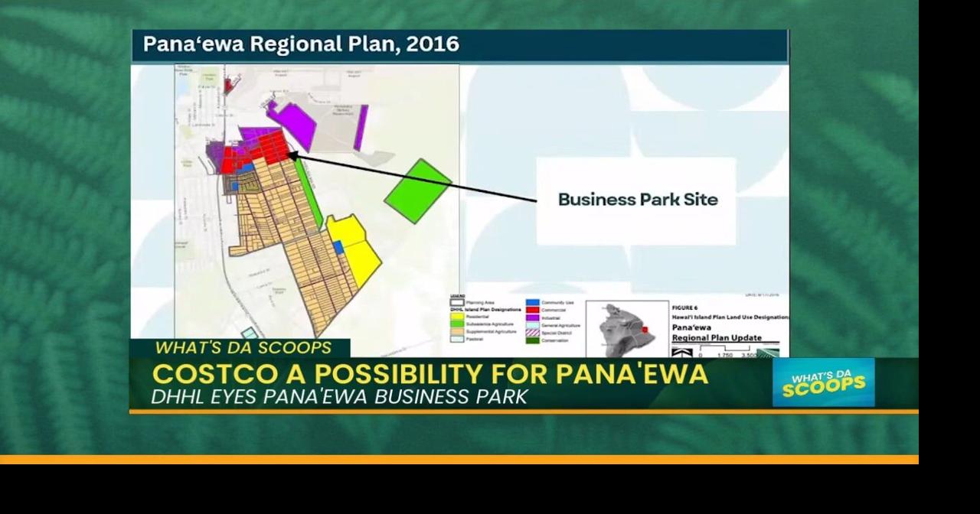Select the Community Use blue legend swatch
This screenshot has width=980, height=514.
coord(532,302)
